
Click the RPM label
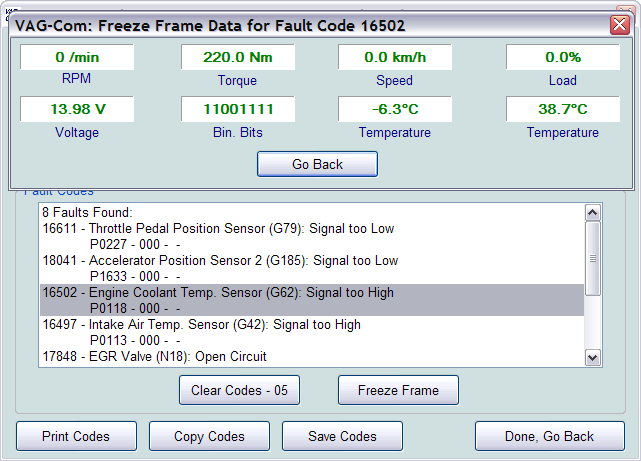(76, 78)
